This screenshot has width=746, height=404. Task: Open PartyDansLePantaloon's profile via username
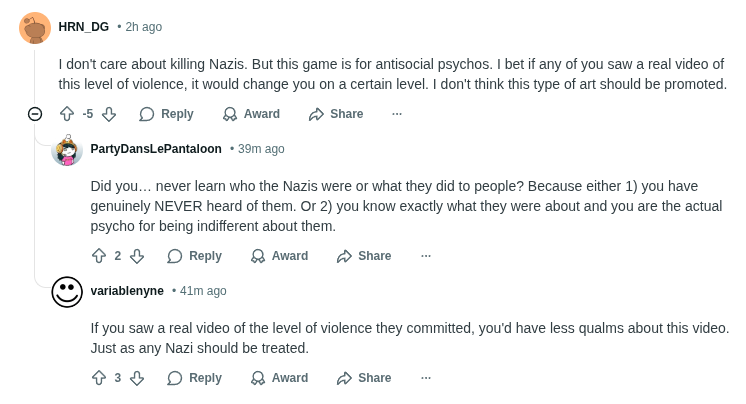point(156,149)
